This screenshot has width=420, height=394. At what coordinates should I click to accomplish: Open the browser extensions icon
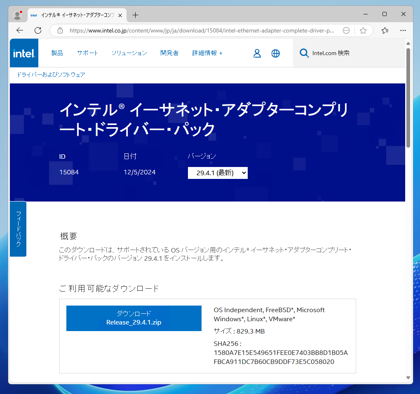[385, 31]
